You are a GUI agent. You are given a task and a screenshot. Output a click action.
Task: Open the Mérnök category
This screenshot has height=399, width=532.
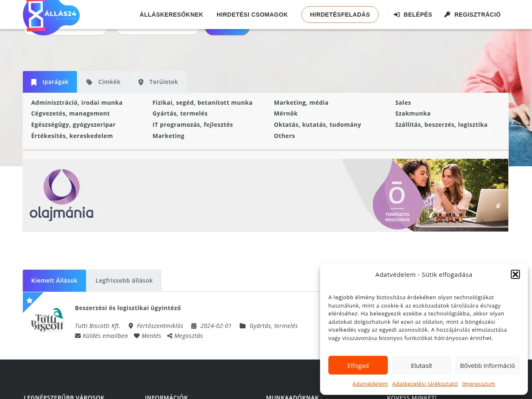(286, 113)
